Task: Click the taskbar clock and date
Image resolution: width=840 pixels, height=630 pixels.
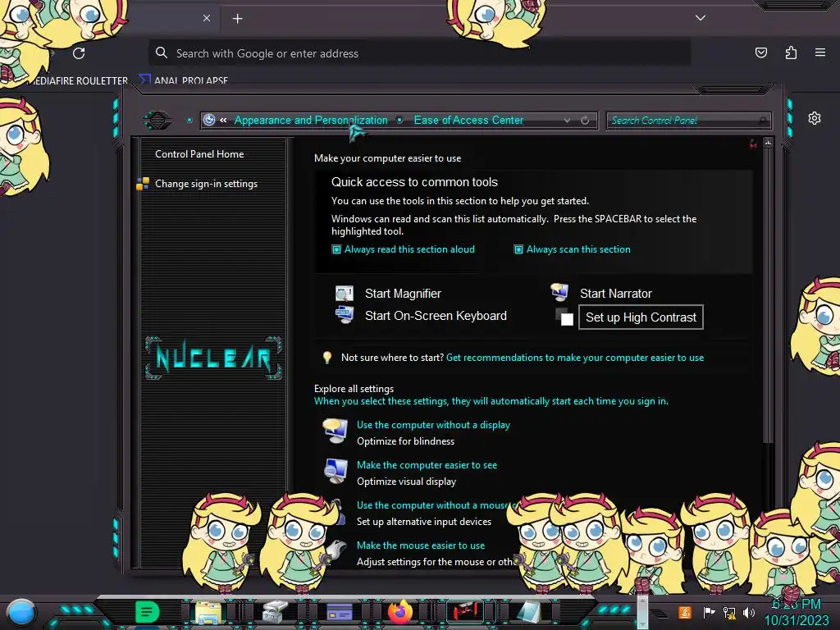Action: [796, 612]
